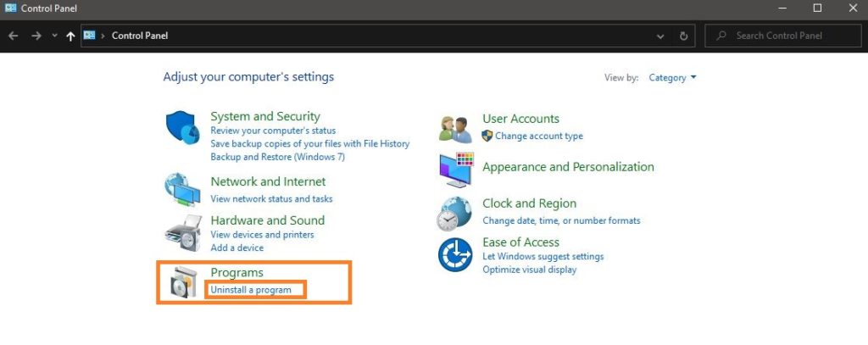Open the View by Category dropdown
868x345 pixels.
(672, 78)
